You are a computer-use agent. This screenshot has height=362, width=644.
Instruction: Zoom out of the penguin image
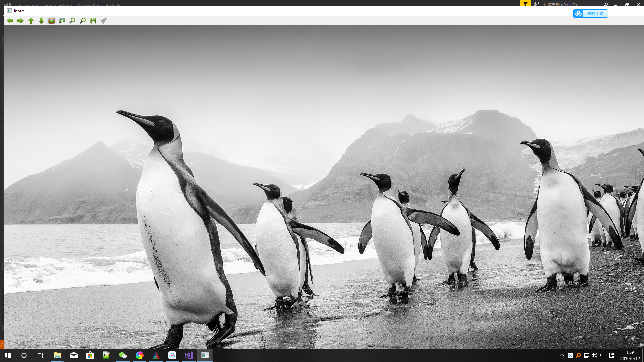point(83,21)
